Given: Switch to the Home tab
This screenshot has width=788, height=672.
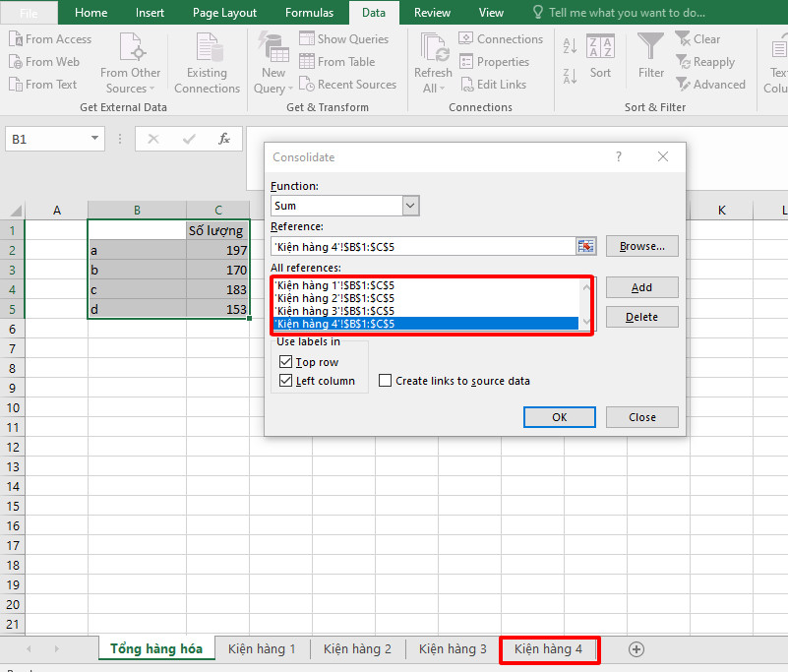Looking at the screenshot, I should 91,13.
